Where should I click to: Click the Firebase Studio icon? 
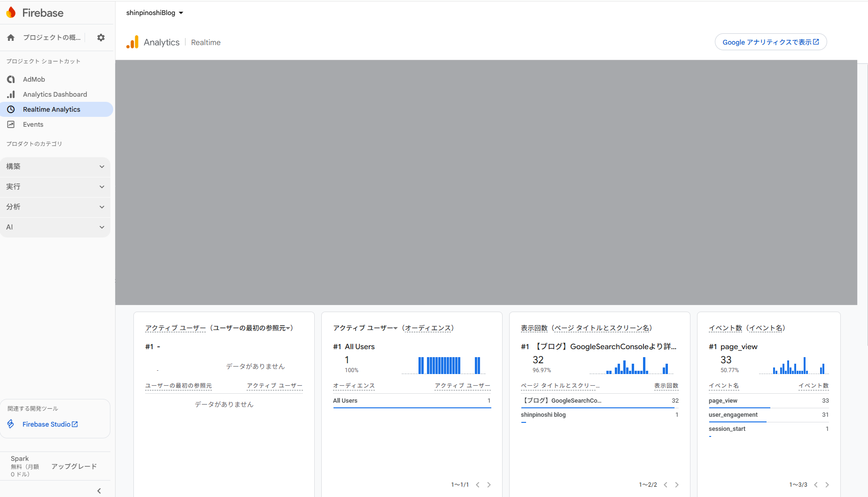coord(11,424)
